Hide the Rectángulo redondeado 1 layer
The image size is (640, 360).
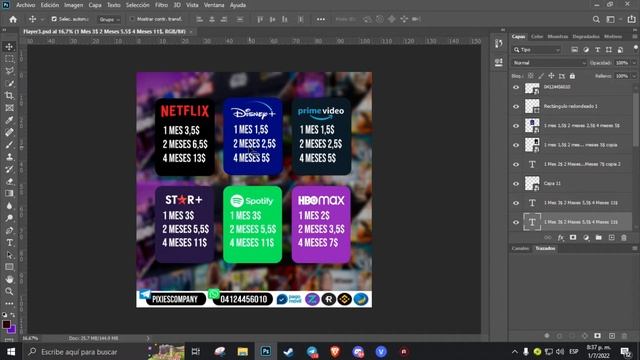(516, 106)
